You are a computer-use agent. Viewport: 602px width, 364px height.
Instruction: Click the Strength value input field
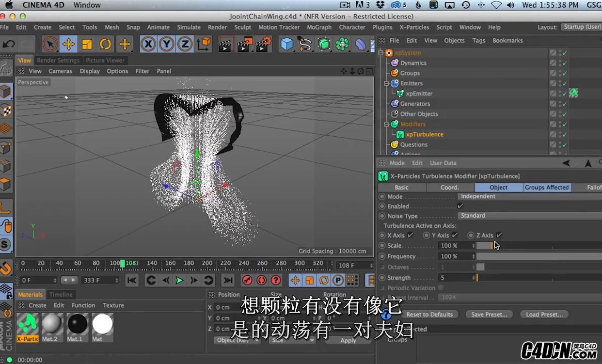click(455, 278)
